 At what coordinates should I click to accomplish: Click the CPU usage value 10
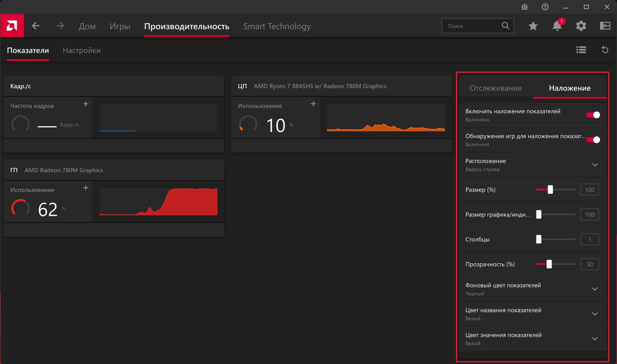[x=276, y=125]
